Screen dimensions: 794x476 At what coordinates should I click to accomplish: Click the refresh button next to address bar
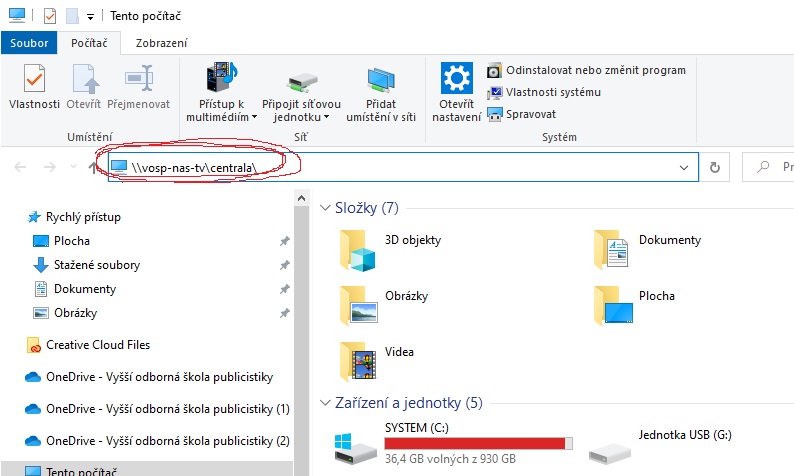click(x=714, y=167)
